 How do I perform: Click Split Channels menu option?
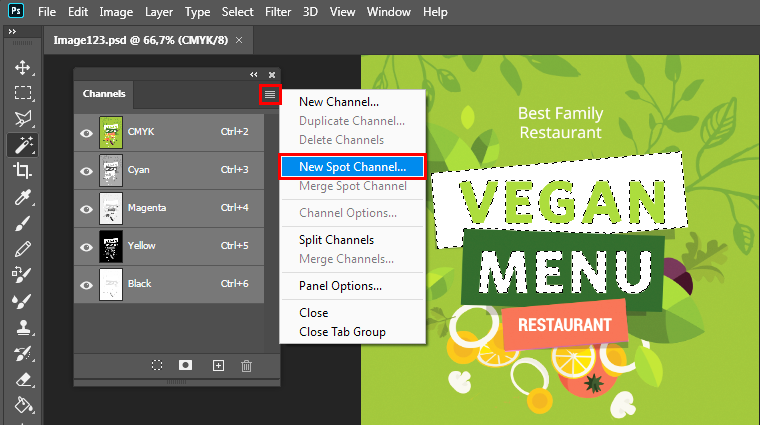point(336,240)
